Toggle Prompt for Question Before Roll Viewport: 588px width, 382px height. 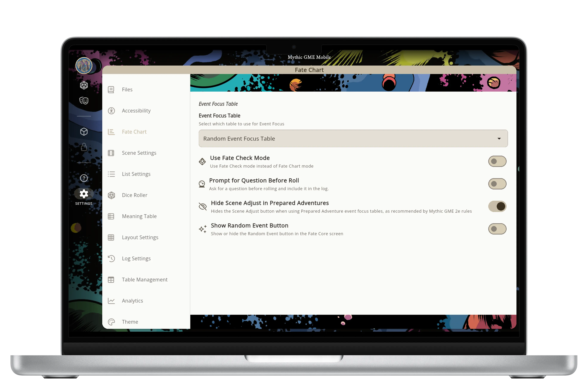coord(497,184)
